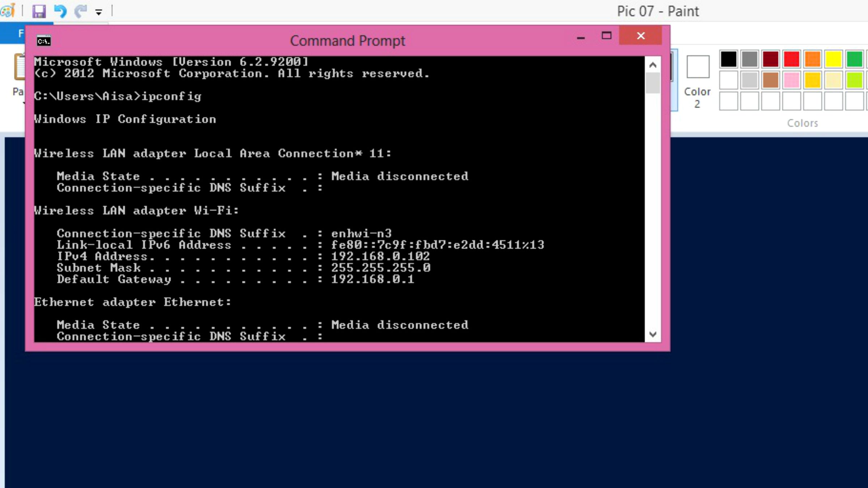Click the Paste clipboard icon
Image resolution: width=868 pixels, height=488 pixels.
20,67
